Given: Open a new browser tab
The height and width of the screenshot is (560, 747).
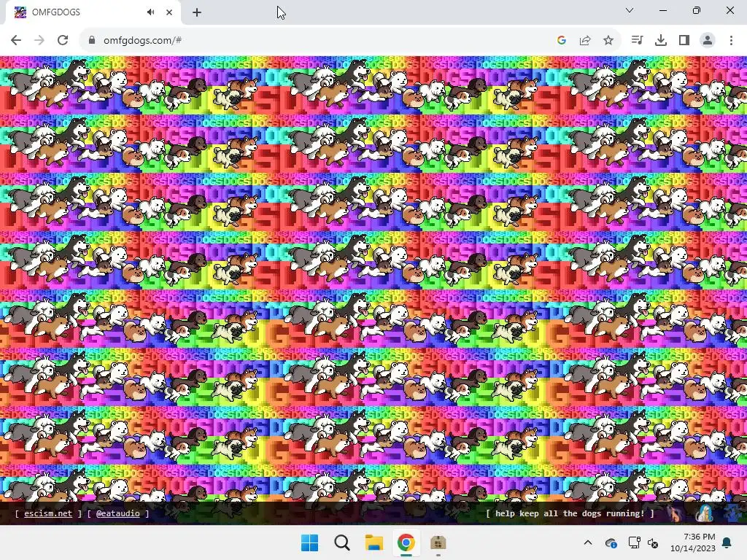Looking at the screenshot, I should click(x=197, y=12).
